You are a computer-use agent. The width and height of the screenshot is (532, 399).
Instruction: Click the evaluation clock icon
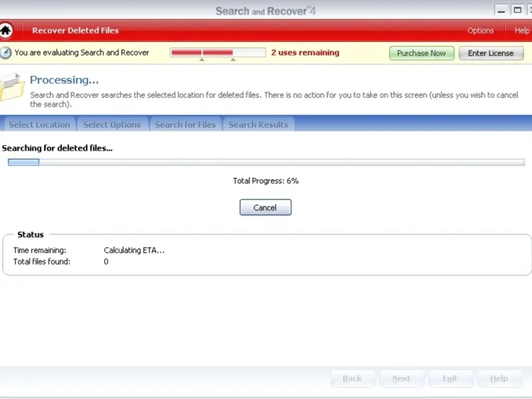(5, 53)
